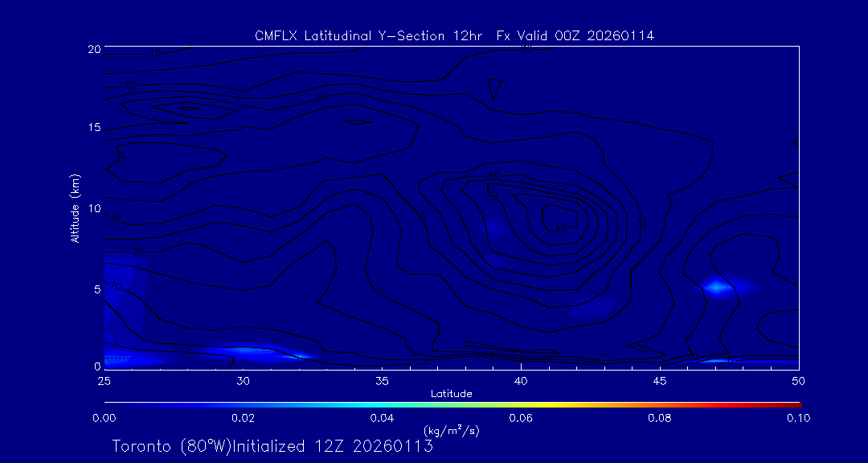Click the plot title "CMFLX Latitudinal Y-Section 12hr"
Viewport: 868px width, 463px height.
coord(369,36)
